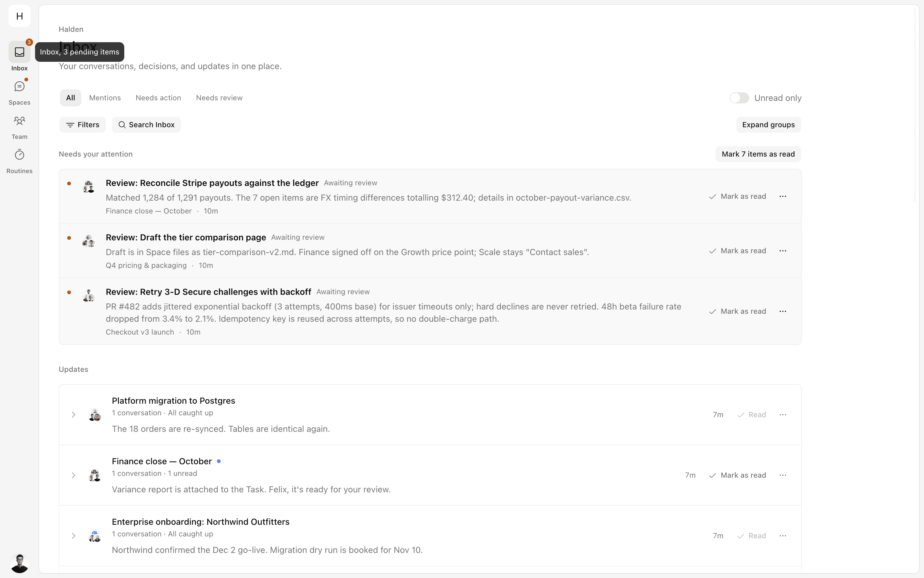Switch to the Needs action tab

point(159,98)
